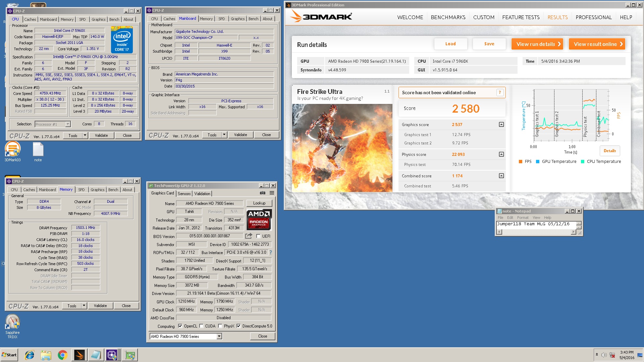Open Tools dropdown arrow in CPU-Z Mainboard window
The image size is (644, 362).
[x=224, y=135]
